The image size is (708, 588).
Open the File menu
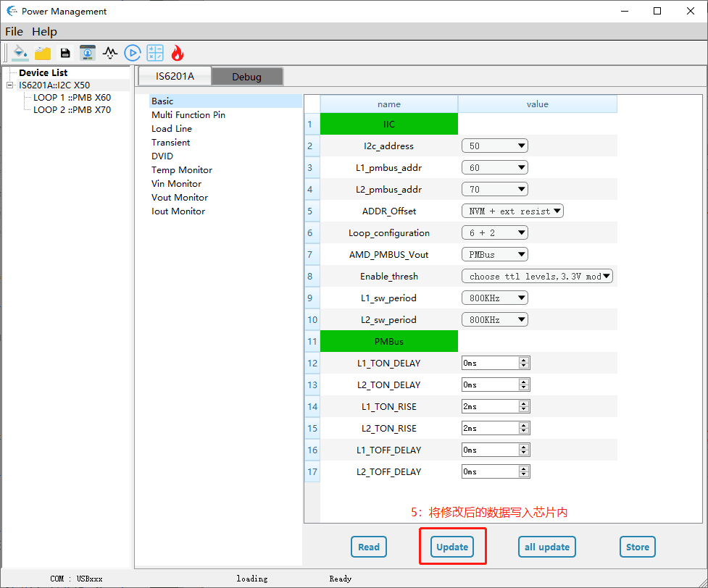pyautogui.click(x=14, y=32)
